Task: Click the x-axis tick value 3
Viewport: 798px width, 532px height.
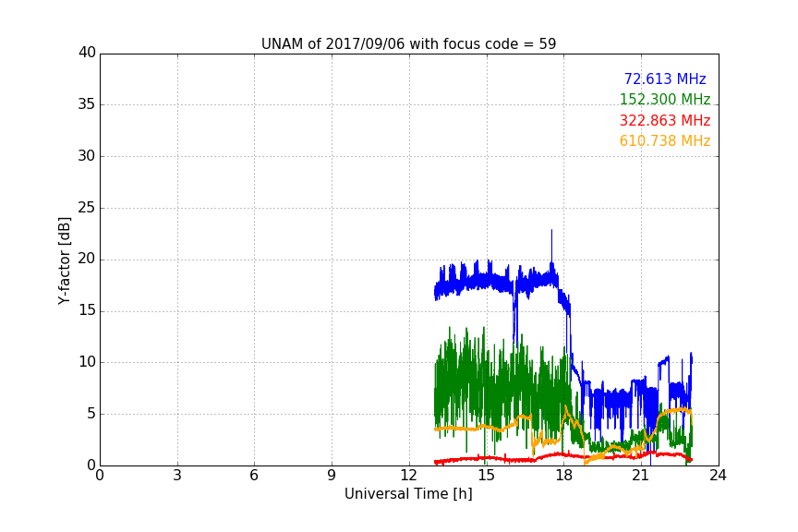Action: tap(177, 476)
